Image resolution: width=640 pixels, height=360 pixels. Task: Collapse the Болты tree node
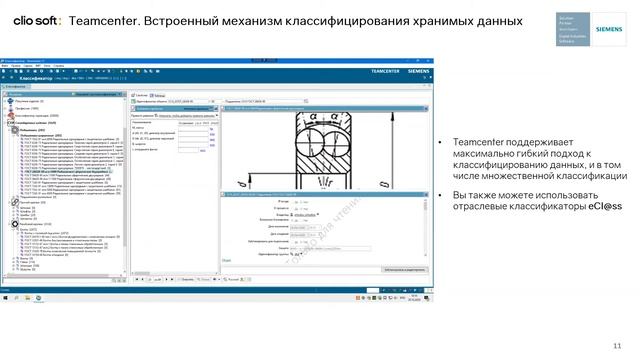click(x=13, y=229)
